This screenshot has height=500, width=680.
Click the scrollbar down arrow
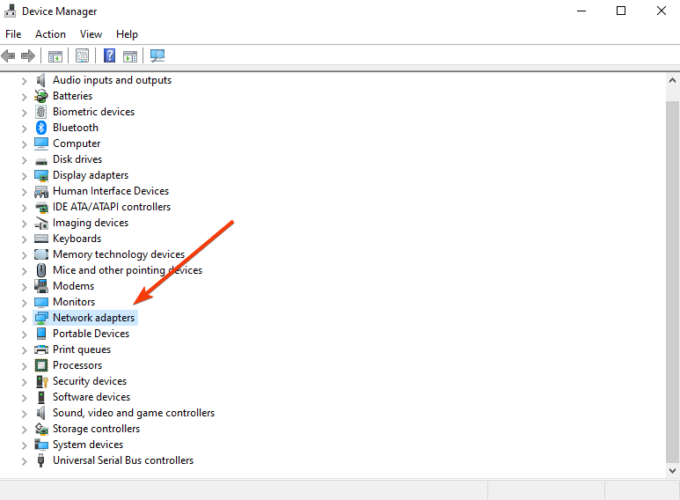pos(672,470)
